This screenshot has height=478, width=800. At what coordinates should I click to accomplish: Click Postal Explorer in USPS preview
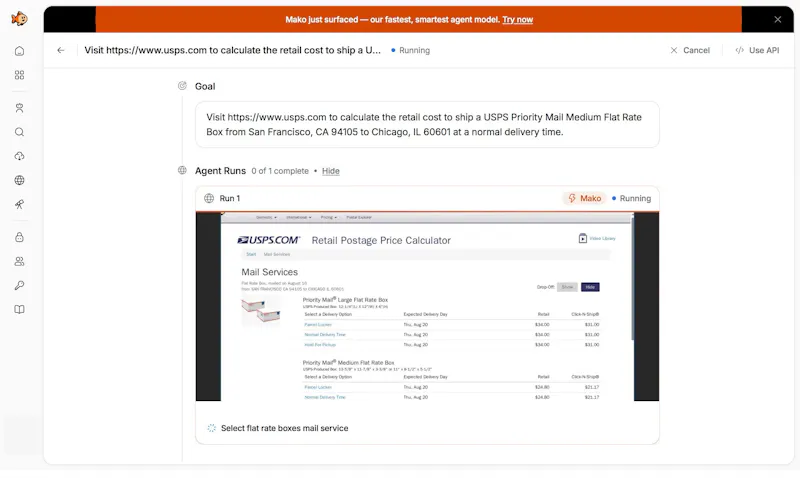(x=359, y=217)
